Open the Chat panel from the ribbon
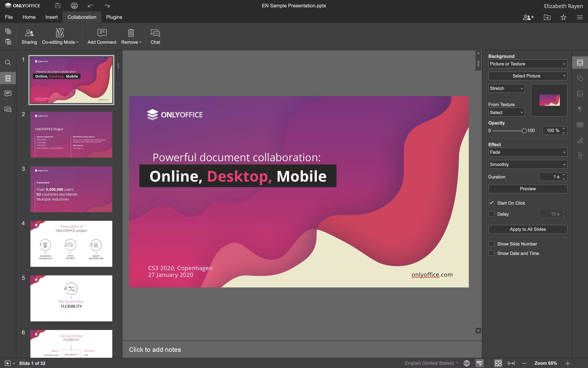This screenshot has height=368, width=588. pyautogui.click(x=155, y=37)
